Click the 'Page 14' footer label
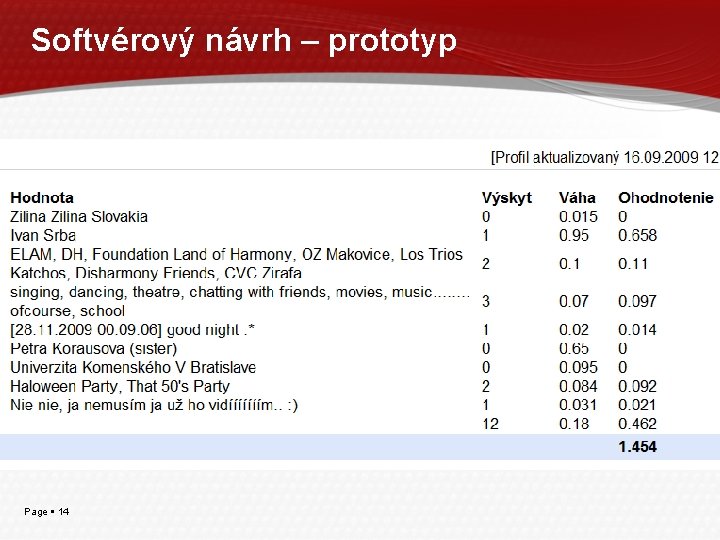Screen dimensions: 720x540 pos(46,512)
